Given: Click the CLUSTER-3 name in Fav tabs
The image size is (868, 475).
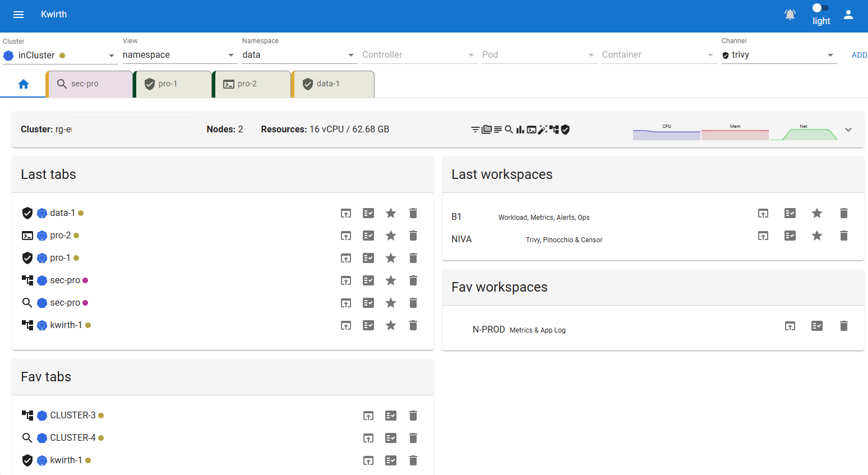Looking at the screenshot, I should (x=73, y=416).
